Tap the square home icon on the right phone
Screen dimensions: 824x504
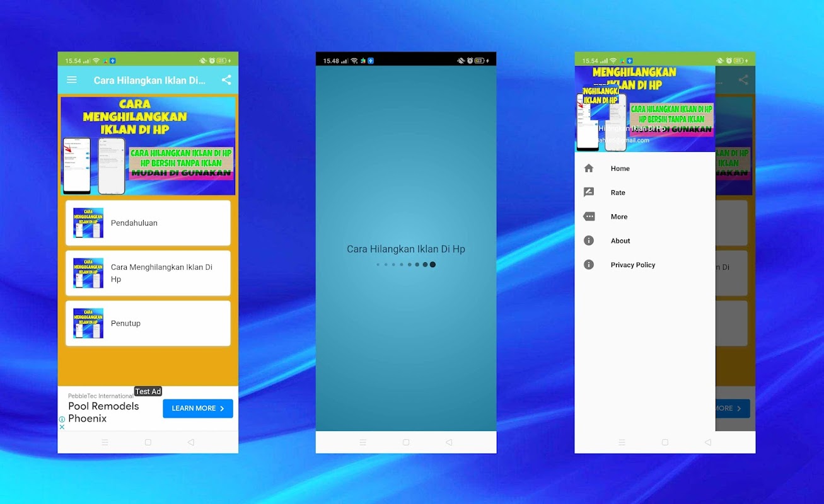coord(665,442)
